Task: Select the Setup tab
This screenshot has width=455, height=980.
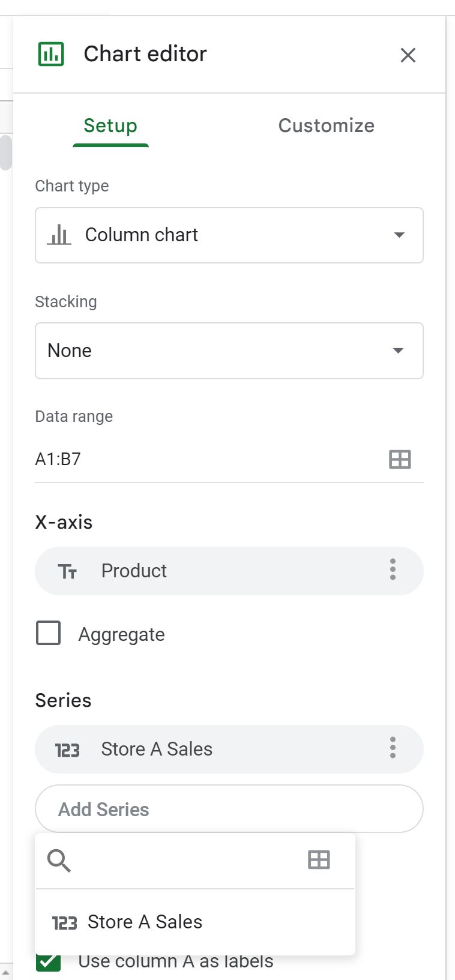Action: point(110,125)
